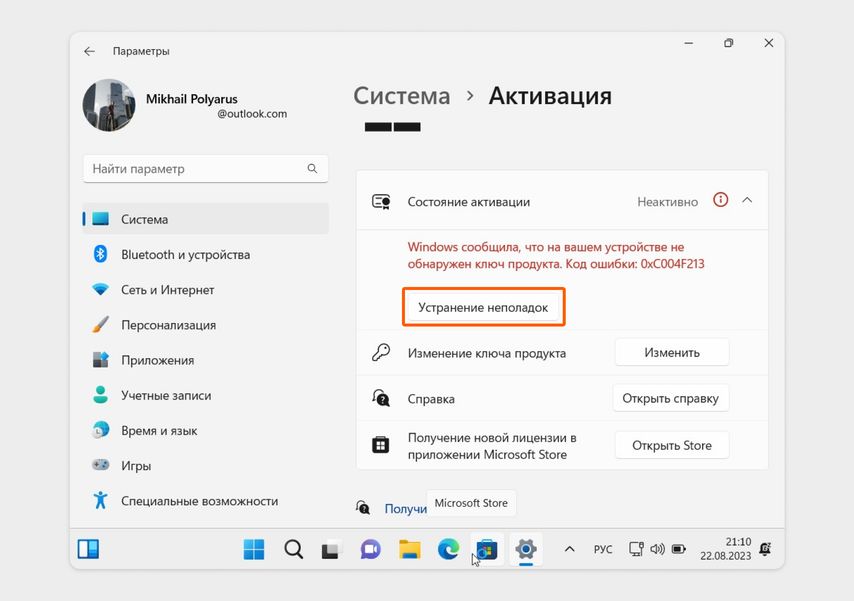Focus the Найти параметр search field
The width and height of the screenshot is (854, 601).
[x=205, y=169]
